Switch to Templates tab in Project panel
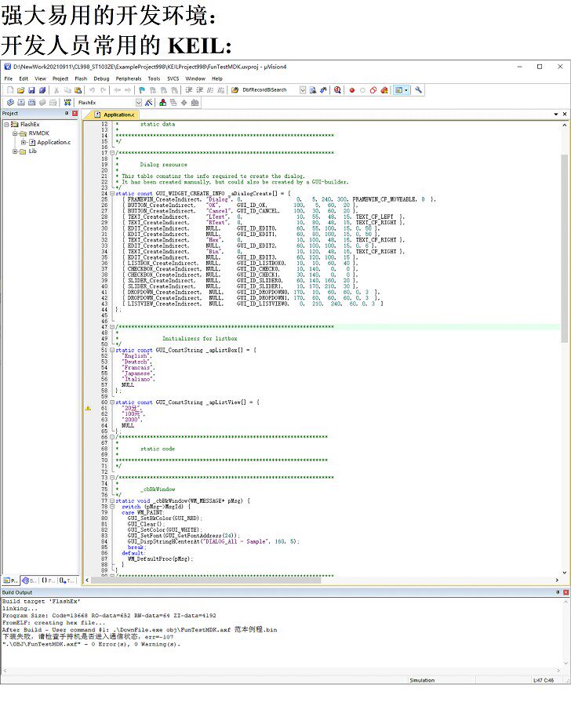The image size is (571, 728). pyautogui.click(x=67, y=581)
